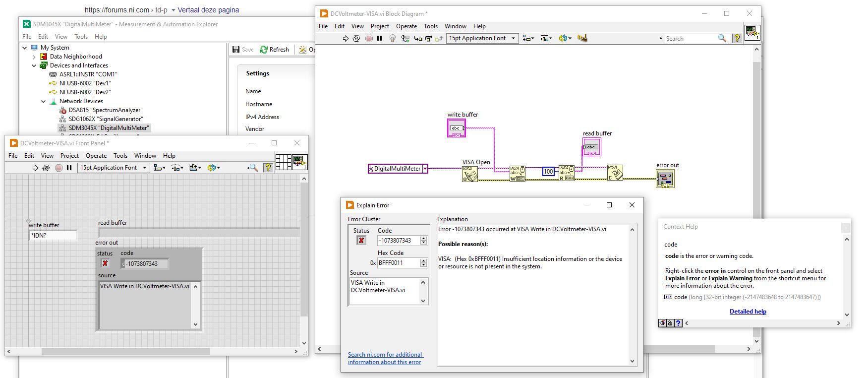Screen dimensions: 868x378
Task: Click VISA Read node on block diagram
Action: (566, 173)
